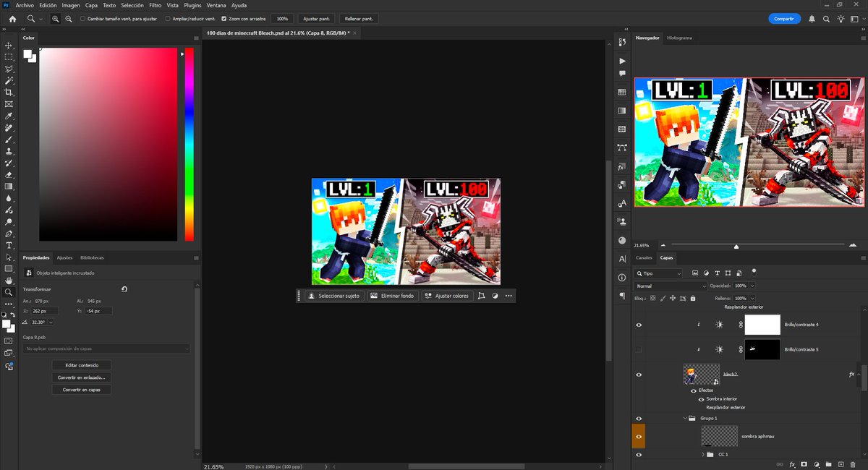Select the Pen tool
868x470 pixels.
pyautogui.click(x=9, y=234)
